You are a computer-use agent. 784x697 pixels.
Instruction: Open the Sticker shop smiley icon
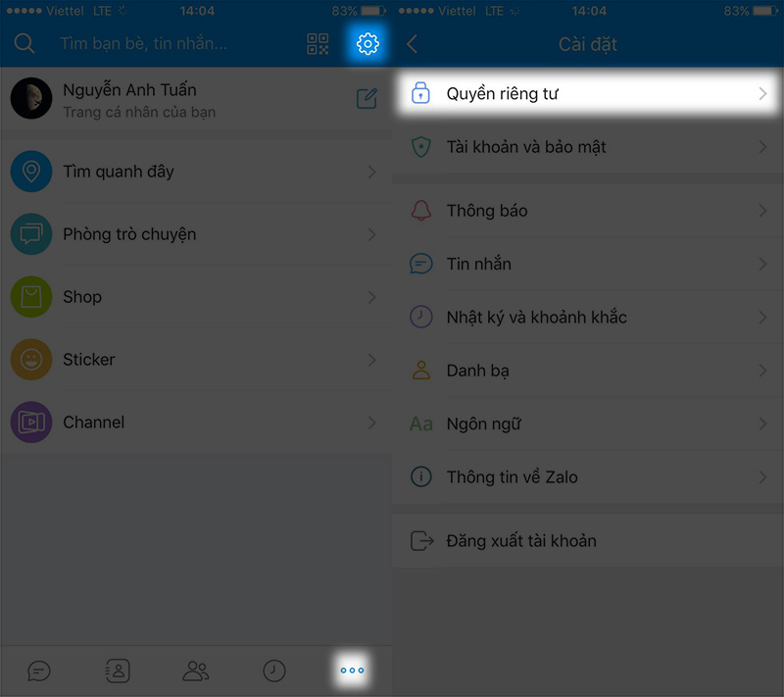pos(31,360)
